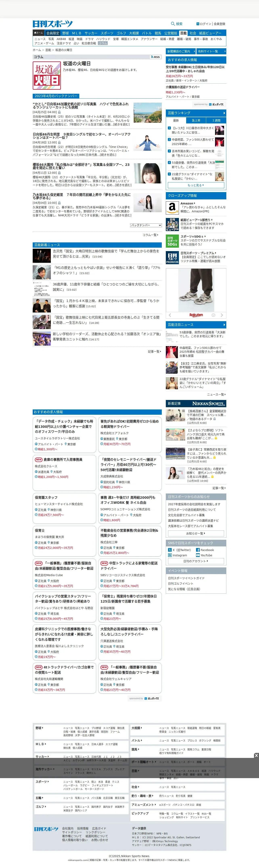Click the 坂道の火曜日 column logo
259x868 pixels.
point(47,76)
